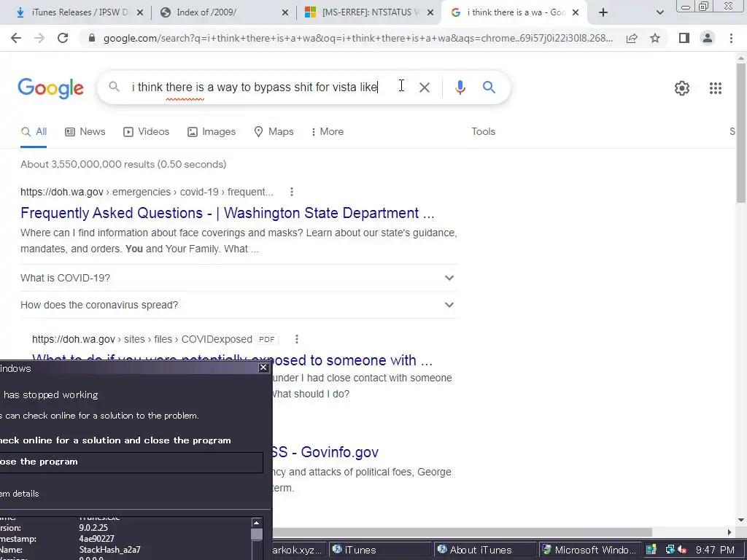Switch to the About iTunes taskbar button
The image size is (747, 560).
486,550
